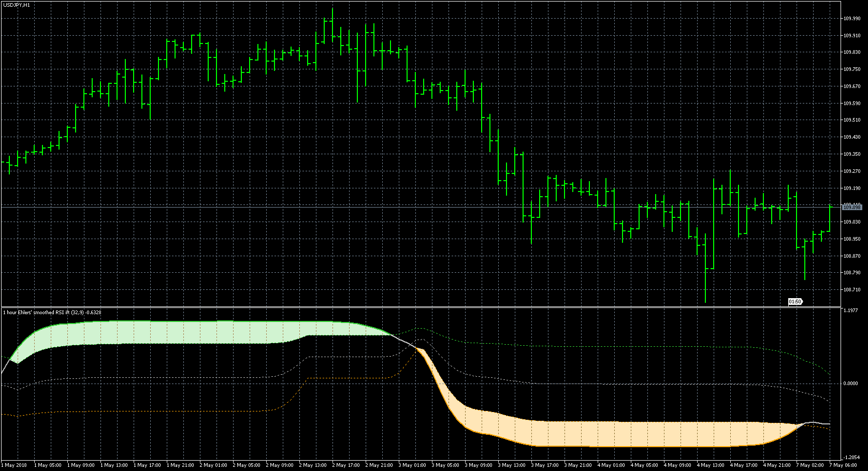The image size is (868, 471).
Task: Click the 109.590 price scale label
Action: 852,104
